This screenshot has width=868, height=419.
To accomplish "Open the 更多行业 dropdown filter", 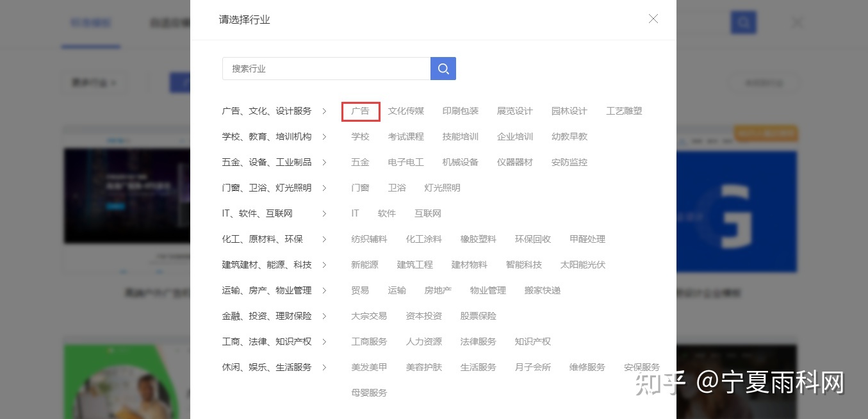I will pyautogui.click(x=94, y=82).
